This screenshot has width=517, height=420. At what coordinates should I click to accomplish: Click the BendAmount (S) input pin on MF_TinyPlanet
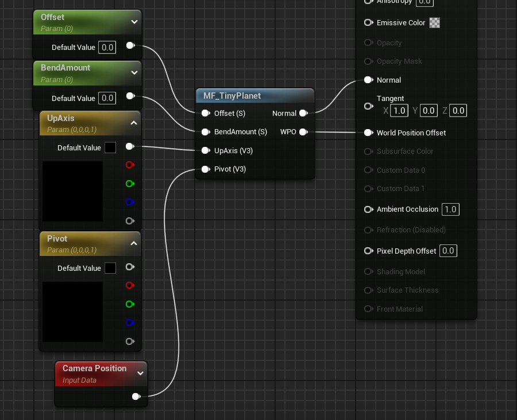206,132
